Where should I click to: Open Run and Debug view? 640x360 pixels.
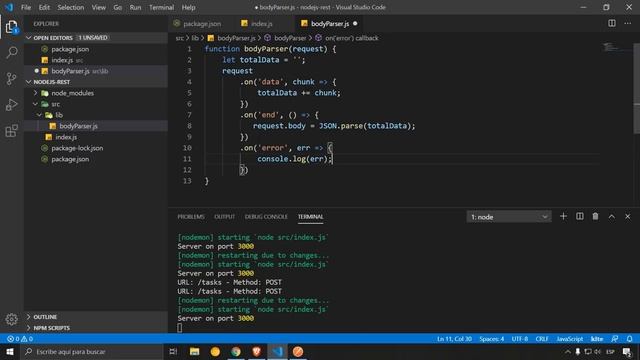click(x=11, y=104)
